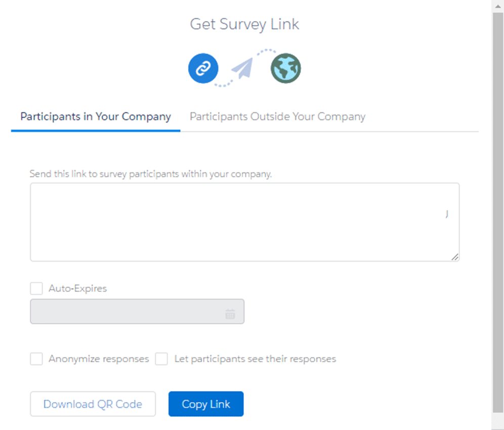Click the Copy Link button
Viewport: 504px width, 430px height.
tap(206, 404)
